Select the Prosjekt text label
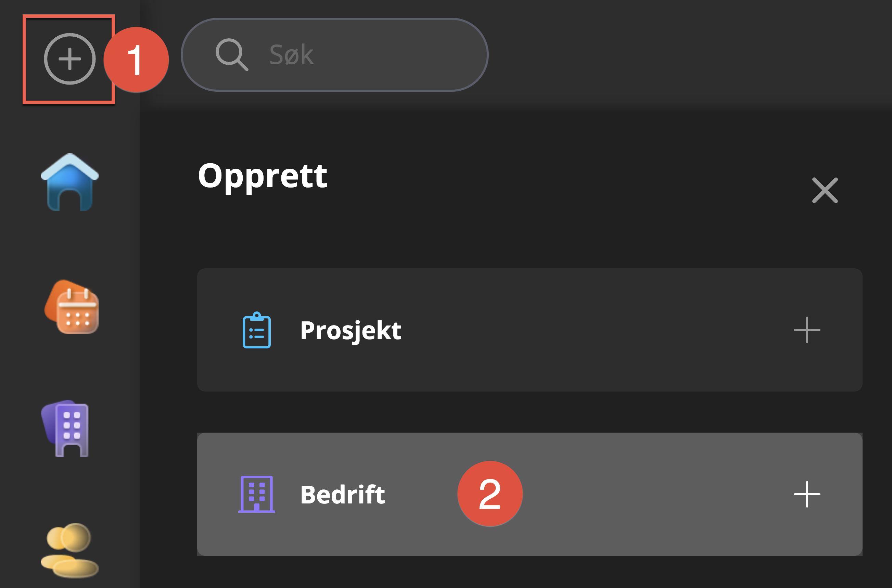Screen dimensions: 892x588 (351, 330)
